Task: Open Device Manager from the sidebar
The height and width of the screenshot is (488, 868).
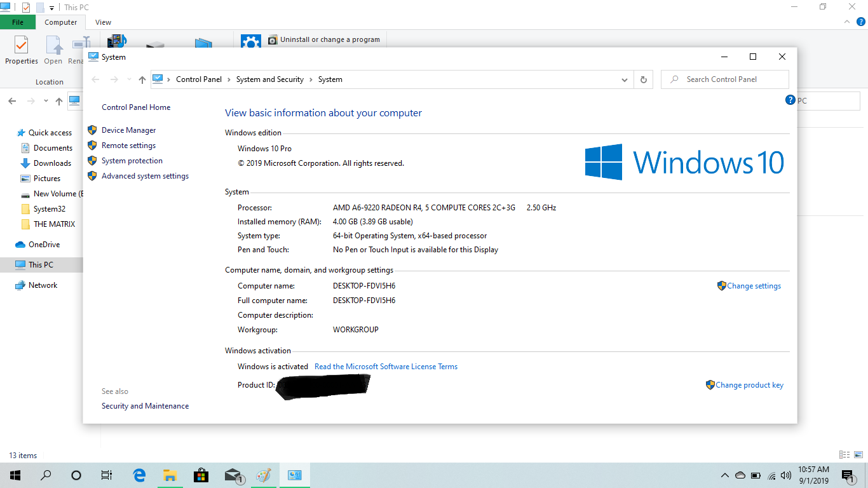Action: pos(128,130)
